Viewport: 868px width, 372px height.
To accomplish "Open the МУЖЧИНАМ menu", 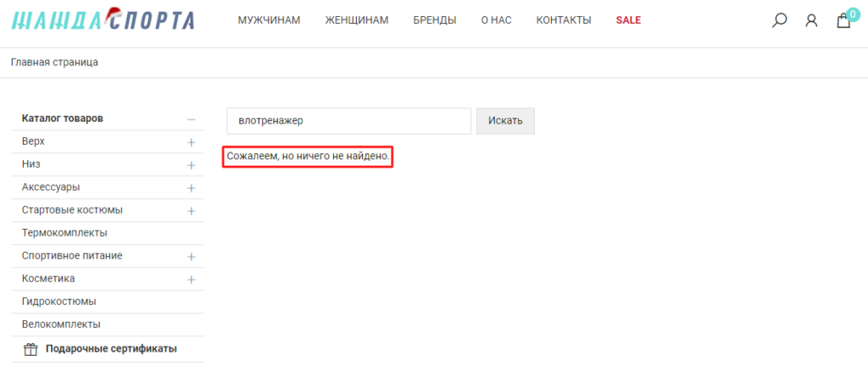I will click(269, 20).
